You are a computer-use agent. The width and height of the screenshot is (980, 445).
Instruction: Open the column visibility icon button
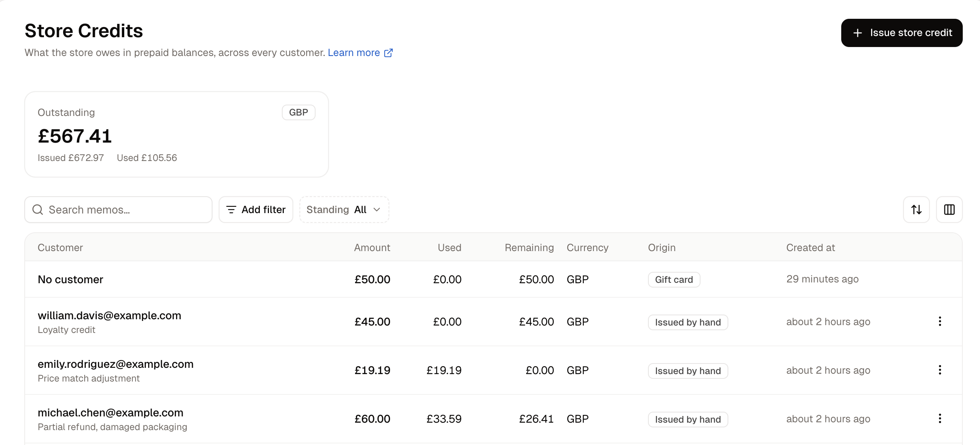pos(949,210)
